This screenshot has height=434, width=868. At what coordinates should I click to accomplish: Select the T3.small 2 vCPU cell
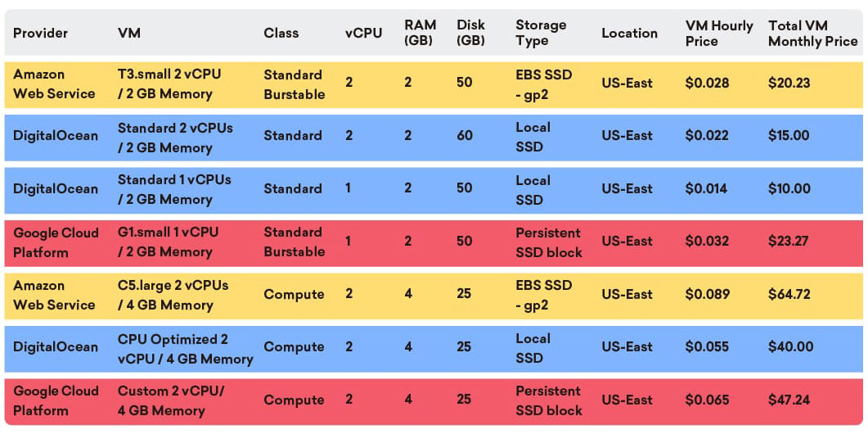point(169,84)
